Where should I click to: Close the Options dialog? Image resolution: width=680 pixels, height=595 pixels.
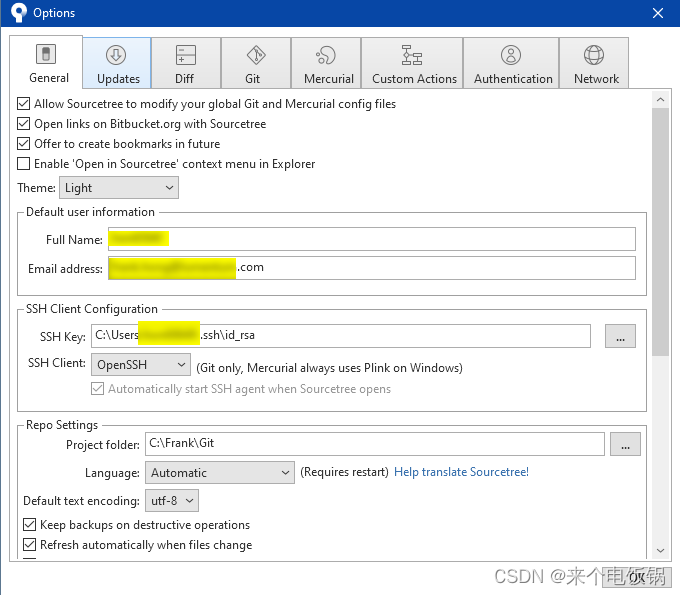pyautogui.click(x=657, y=13)
